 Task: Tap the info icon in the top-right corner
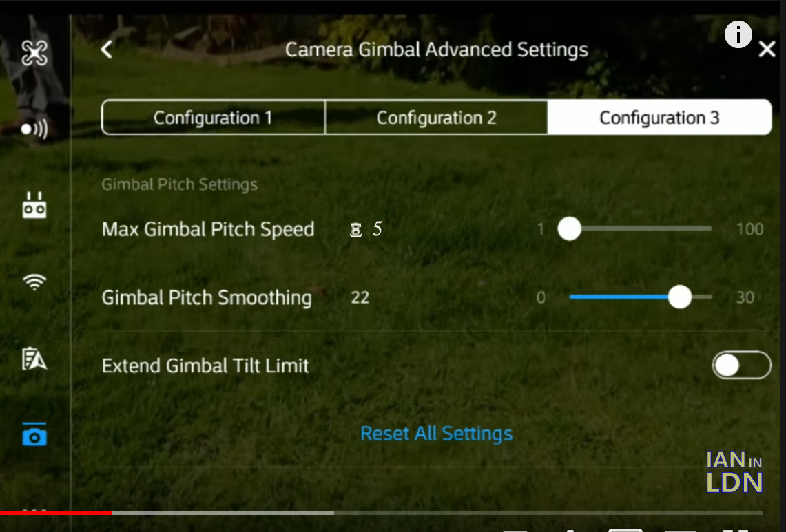click(738, 34)
